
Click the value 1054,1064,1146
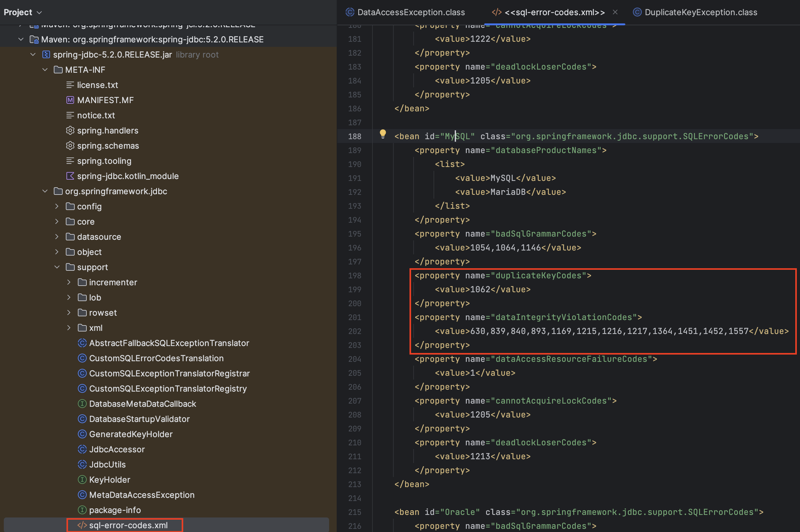505,248
